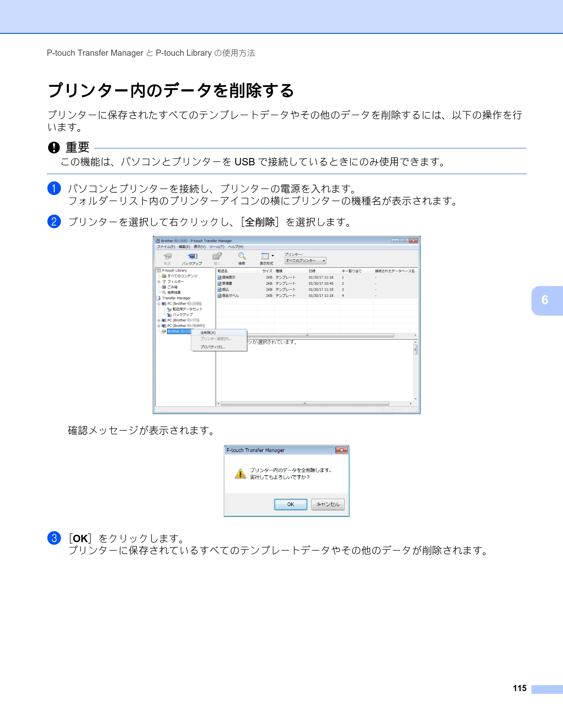Click the warning triangle icon in dialog
Viewport: 563px width, 728px height.
pos(240,473)
